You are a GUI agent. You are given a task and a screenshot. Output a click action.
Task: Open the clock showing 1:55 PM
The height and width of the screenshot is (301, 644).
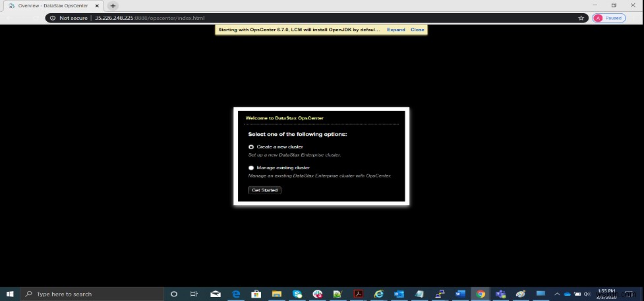tap(606, 294)
